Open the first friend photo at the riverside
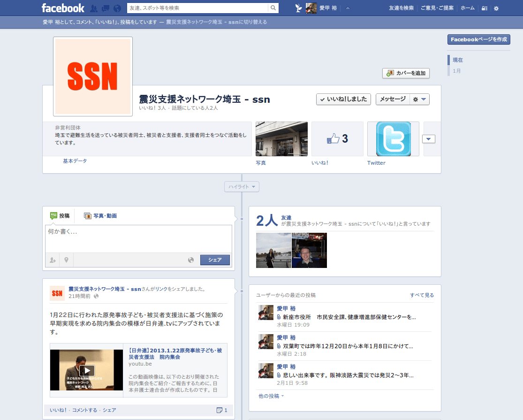 pyautogui.click(x=273, y=250)
